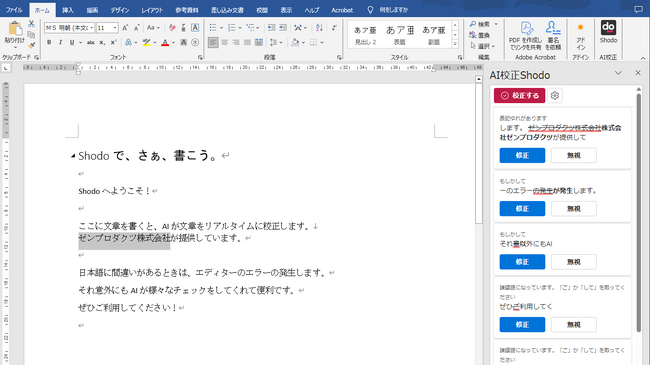Click the Sort A-Z icon
650x366 pixels.
pos(319,28)
